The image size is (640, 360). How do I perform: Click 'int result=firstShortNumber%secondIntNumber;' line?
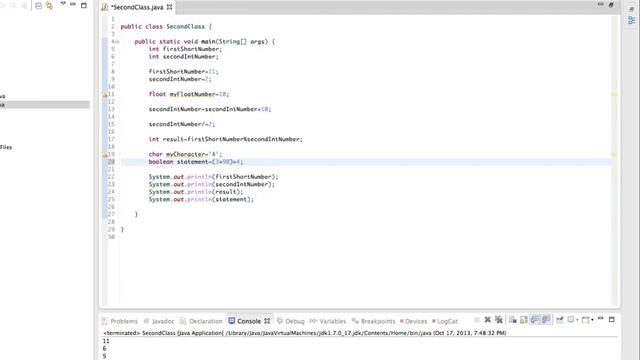pyautogui.click(x=226, y=139)
